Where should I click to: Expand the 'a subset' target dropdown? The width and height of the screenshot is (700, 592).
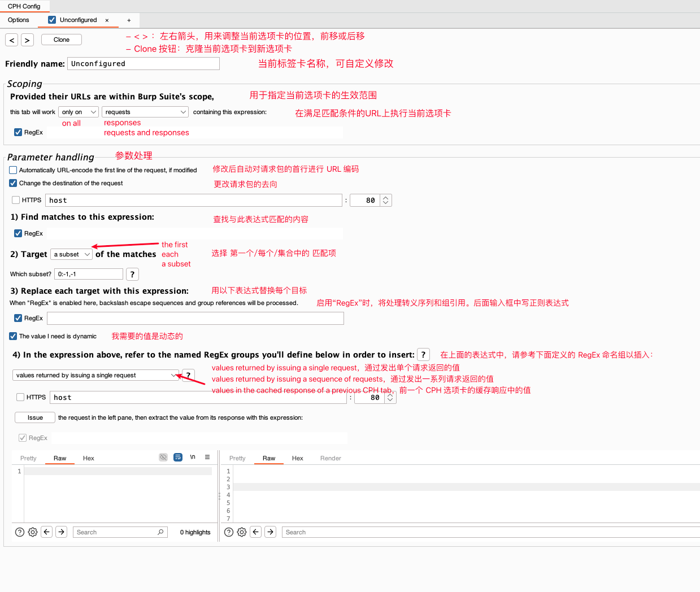point(72,254)
